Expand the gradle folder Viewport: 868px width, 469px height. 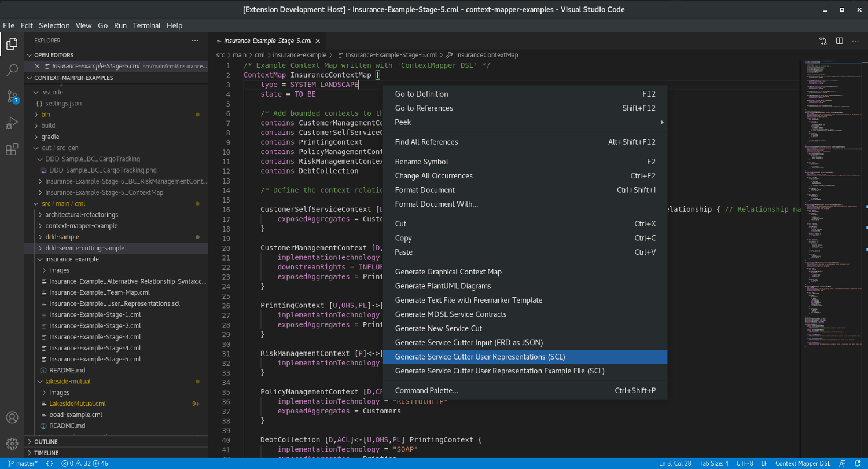pyautogui.click(x=50, y=137)
